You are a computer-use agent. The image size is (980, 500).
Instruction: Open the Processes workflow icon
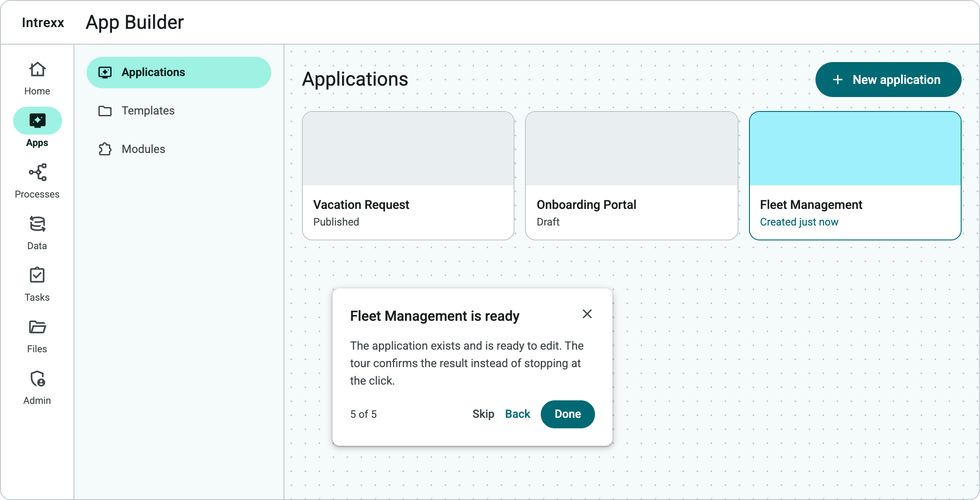coord(37,172)
